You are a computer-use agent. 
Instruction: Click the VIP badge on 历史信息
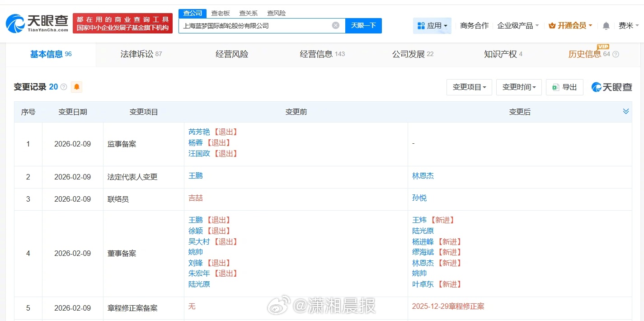[x=603, y=47]
